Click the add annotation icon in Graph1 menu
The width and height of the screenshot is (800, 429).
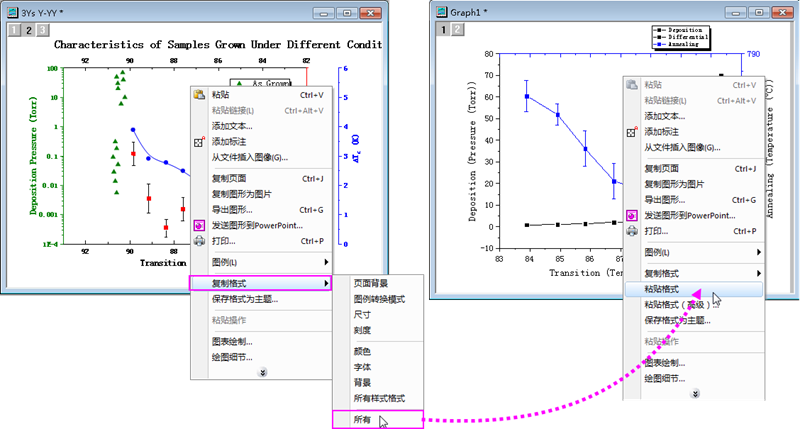632,132
